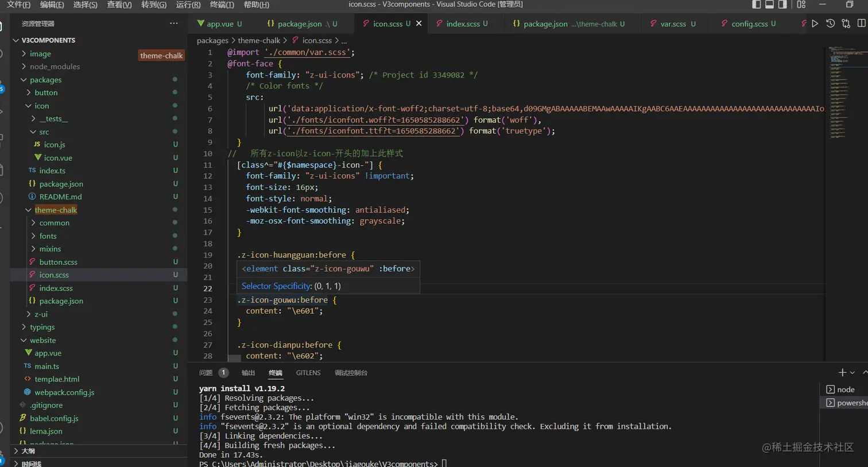This screenshot has height=467, width=868.
Task: Run the current file with play icon
Action: pos(815,24)
